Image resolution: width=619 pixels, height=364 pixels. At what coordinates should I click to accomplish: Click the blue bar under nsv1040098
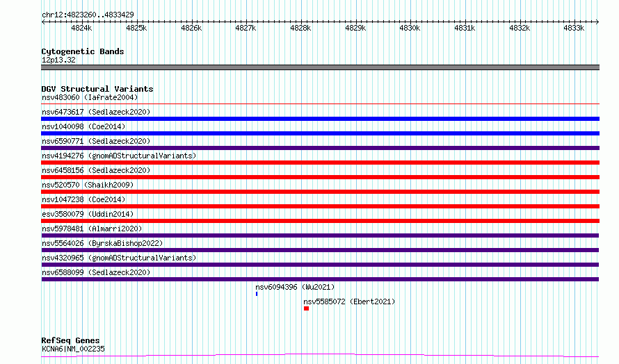click(x=320, y=133)
